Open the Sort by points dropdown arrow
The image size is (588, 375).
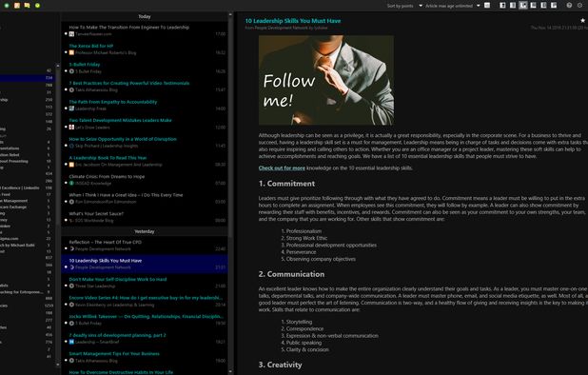(421, 6)
